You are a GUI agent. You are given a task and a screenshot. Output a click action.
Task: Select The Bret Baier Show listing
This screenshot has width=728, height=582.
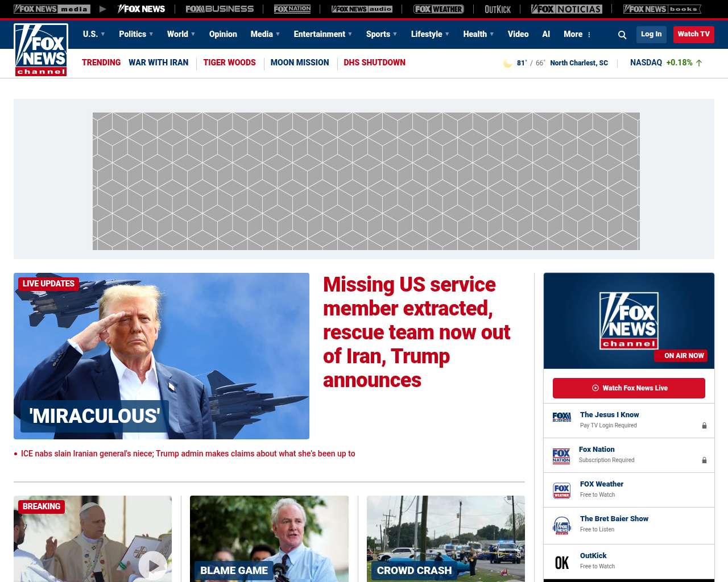point(629,526)
